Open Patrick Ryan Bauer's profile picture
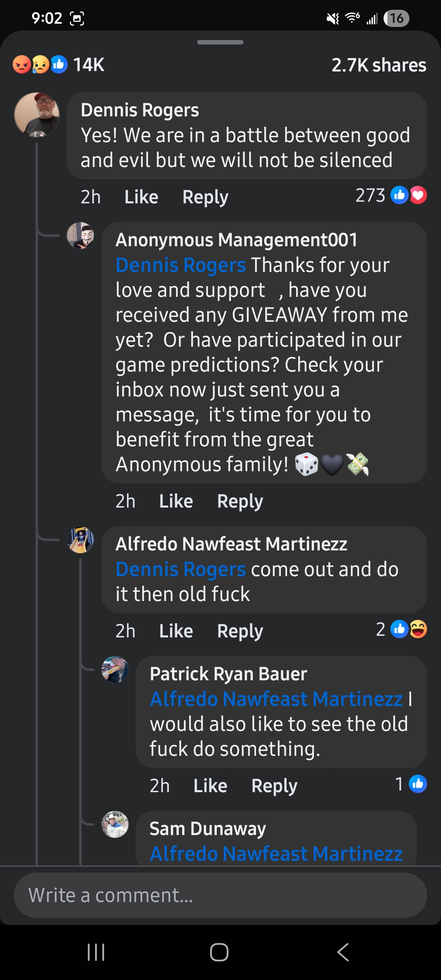 tap(115, 670)
